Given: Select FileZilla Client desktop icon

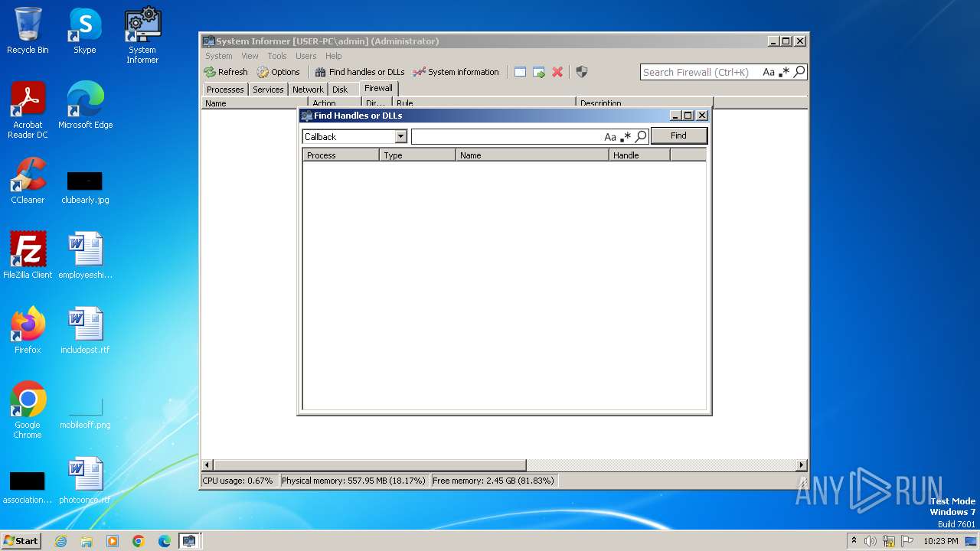Looking at the screenshot, I should pos(28,256).
